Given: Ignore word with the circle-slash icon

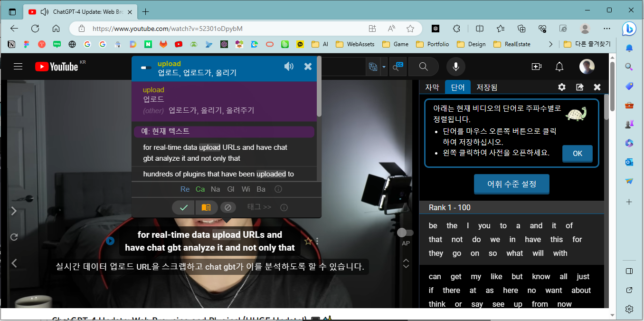Looking at the screenshot, I should [227, 207].
